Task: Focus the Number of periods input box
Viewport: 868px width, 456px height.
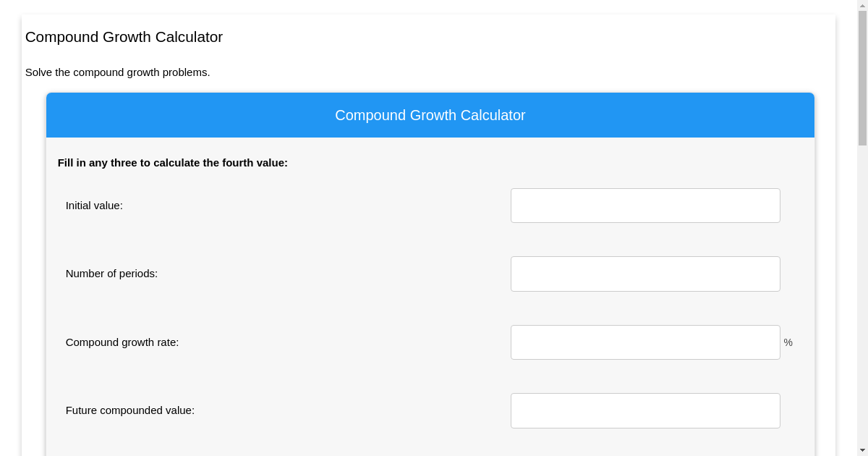Action: coord(645,274)
